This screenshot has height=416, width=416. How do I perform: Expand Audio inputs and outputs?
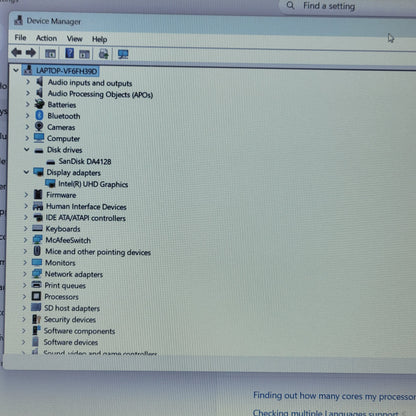pos(28,82)
